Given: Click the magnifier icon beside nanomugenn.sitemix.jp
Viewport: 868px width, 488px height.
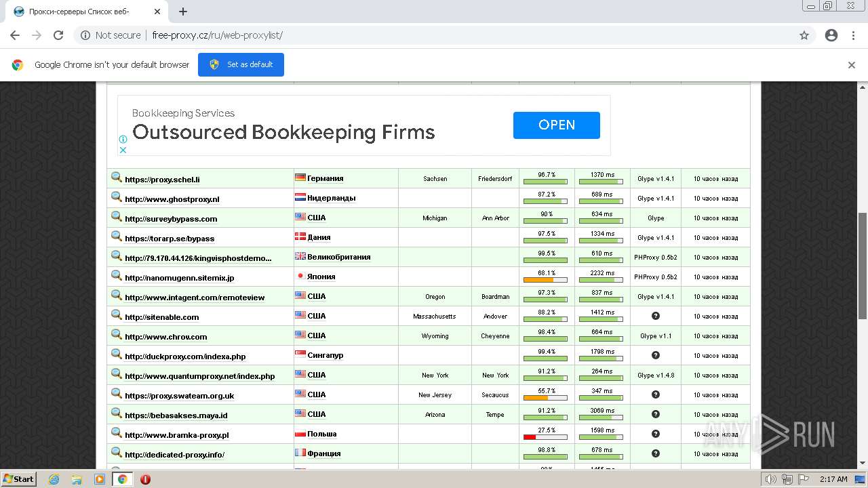Looking at the screenshot, I should click(117, 276).
